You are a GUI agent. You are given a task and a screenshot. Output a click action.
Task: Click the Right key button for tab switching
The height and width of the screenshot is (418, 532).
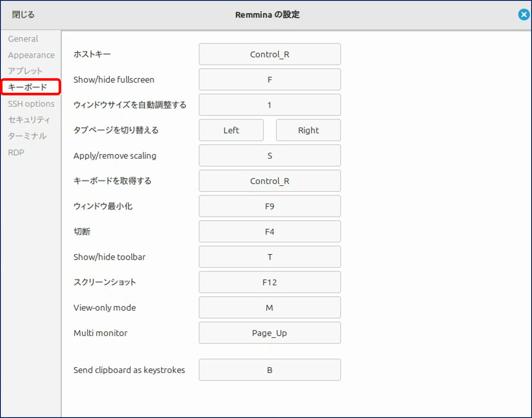[x=308, y=130]
